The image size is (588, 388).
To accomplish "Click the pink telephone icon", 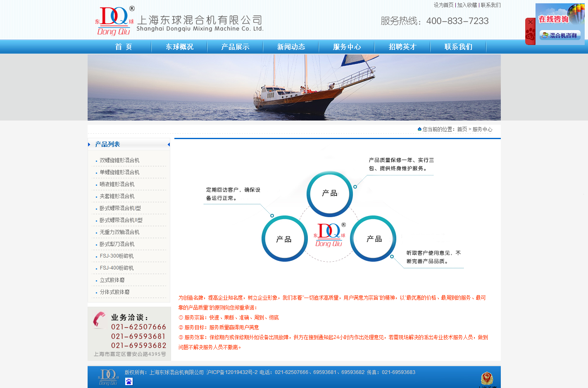I will point(99,320).
